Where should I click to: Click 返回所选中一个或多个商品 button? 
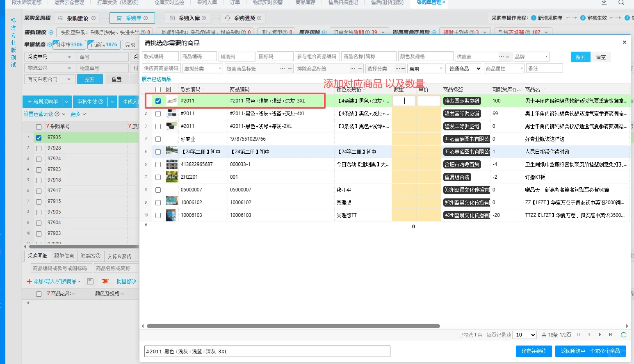[x=591, y=351]
